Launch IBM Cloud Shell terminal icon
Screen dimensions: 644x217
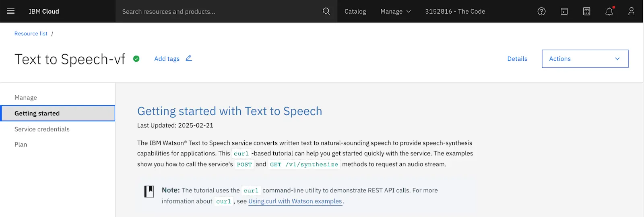coord(564,11)
